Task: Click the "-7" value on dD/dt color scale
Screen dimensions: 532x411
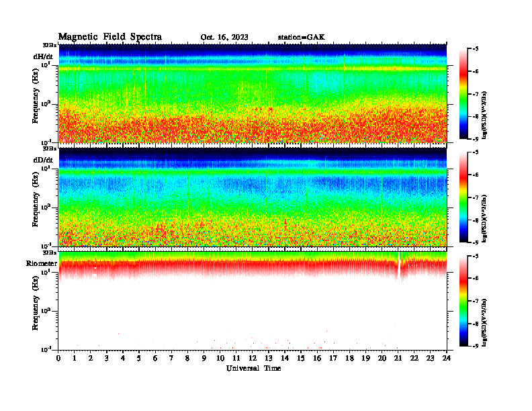Action: 476,197
